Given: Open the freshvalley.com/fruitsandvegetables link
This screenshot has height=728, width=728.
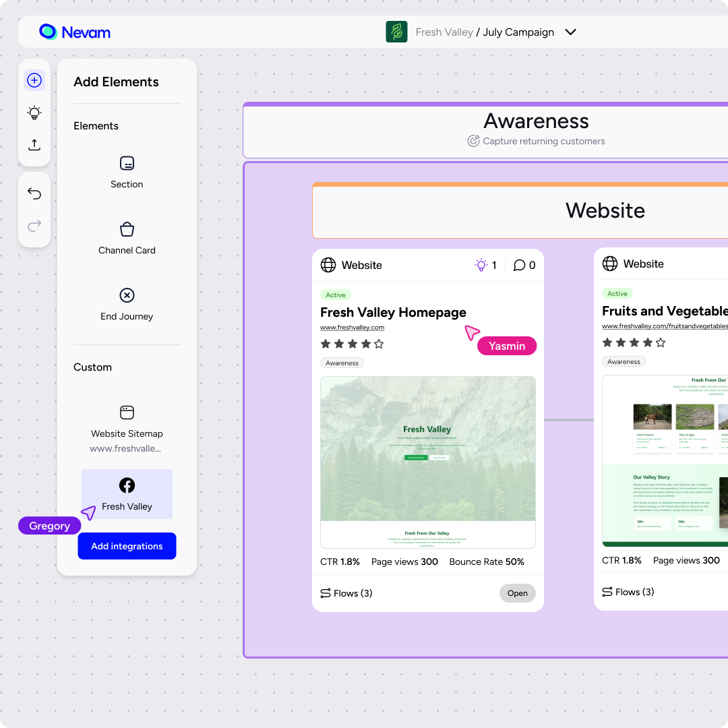Looking at the screenshot, I should click(x=665, y=326).
